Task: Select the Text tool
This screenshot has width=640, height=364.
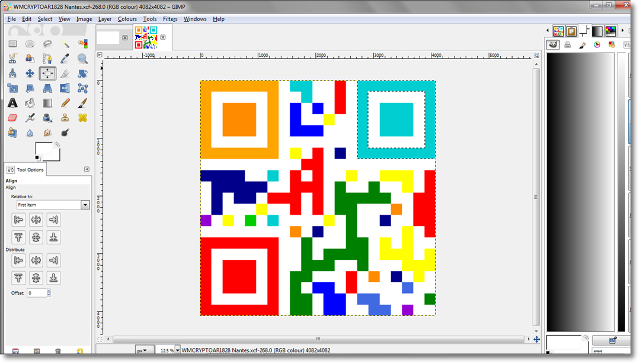Action: tap(12, 103)
